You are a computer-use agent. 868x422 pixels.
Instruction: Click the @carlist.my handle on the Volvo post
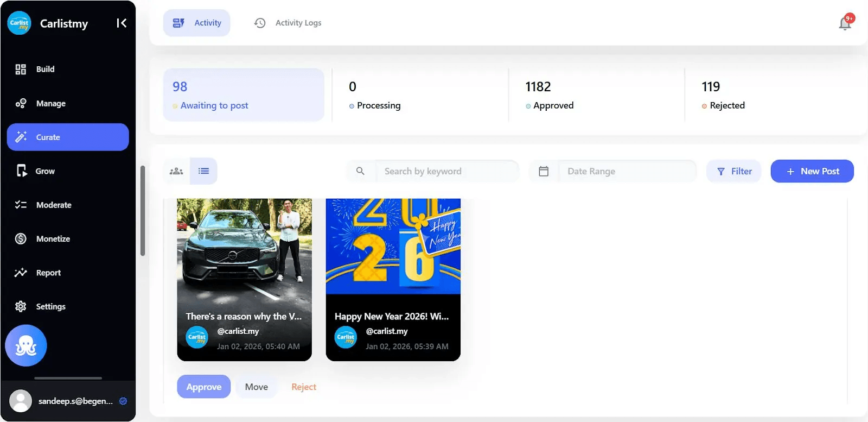tap(238, 331)
